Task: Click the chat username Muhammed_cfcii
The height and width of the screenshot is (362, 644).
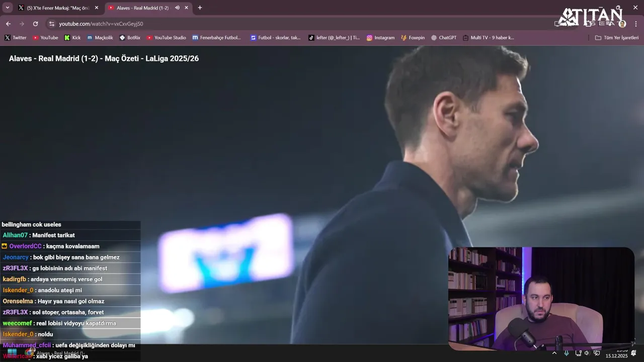Action: coord(27,345)
